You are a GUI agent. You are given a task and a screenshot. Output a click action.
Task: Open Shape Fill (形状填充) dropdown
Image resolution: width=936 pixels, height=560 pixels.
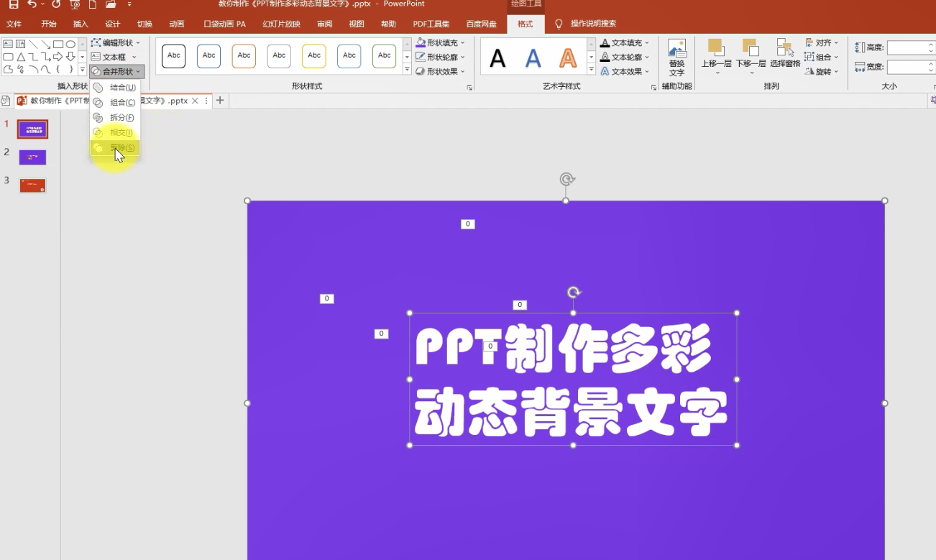click(441, 43)
